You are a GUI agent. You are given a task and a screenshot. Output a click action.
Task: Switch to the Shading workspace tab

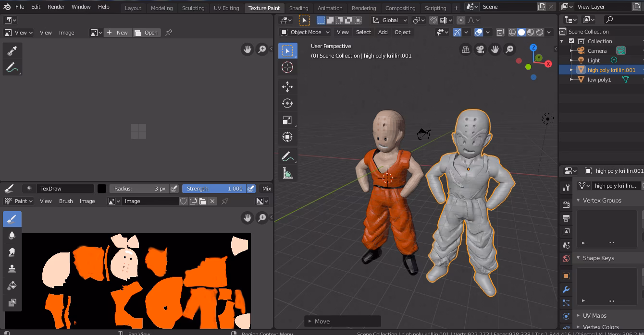(x=298, y=8)
